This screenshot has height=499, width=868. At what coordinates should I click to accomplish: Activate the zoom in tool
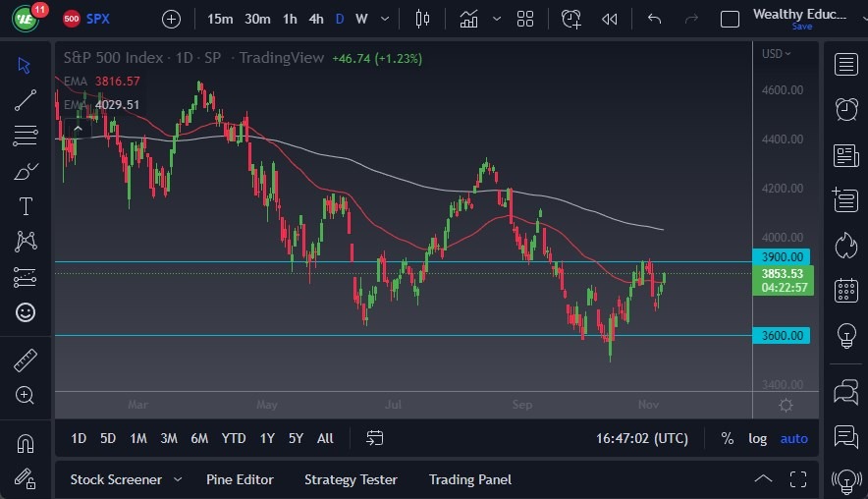(x=25, y=395)
